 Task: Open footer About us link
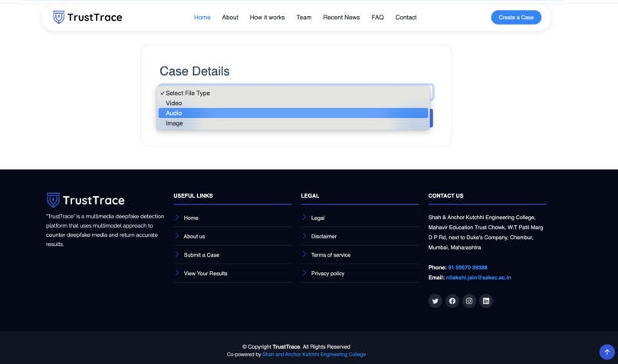pyautogui.click(x=194, y=236)
